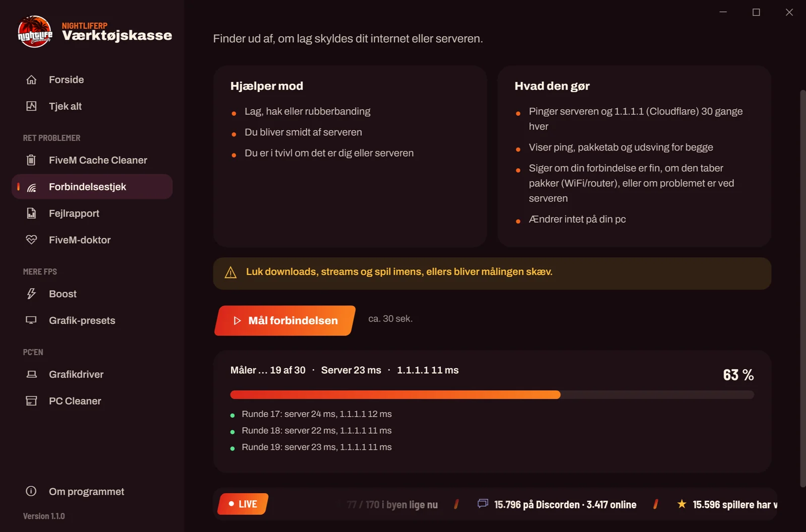Open FiveM Cache Cleaner trash icon

click(31, 160)
